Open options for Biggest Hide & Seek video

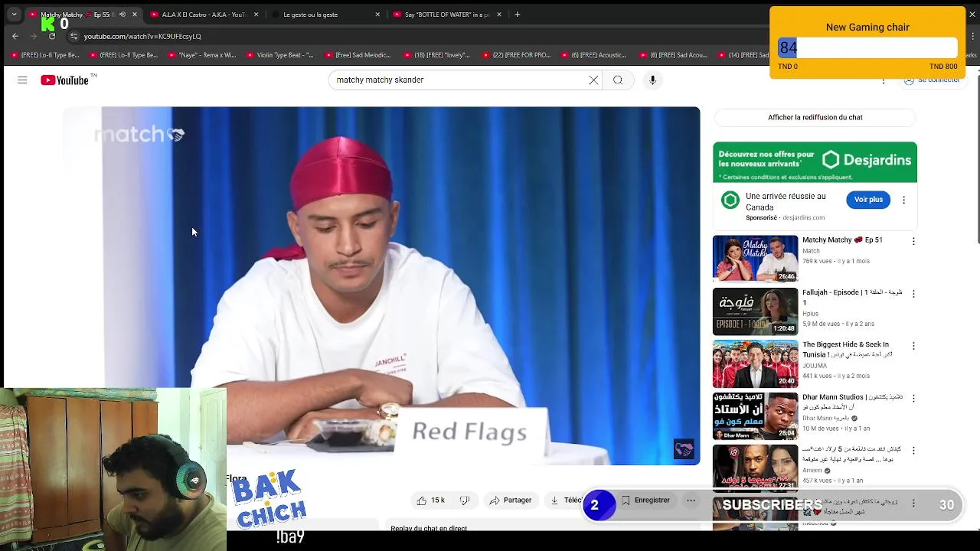pyautogui.click(x=913, y=346)
